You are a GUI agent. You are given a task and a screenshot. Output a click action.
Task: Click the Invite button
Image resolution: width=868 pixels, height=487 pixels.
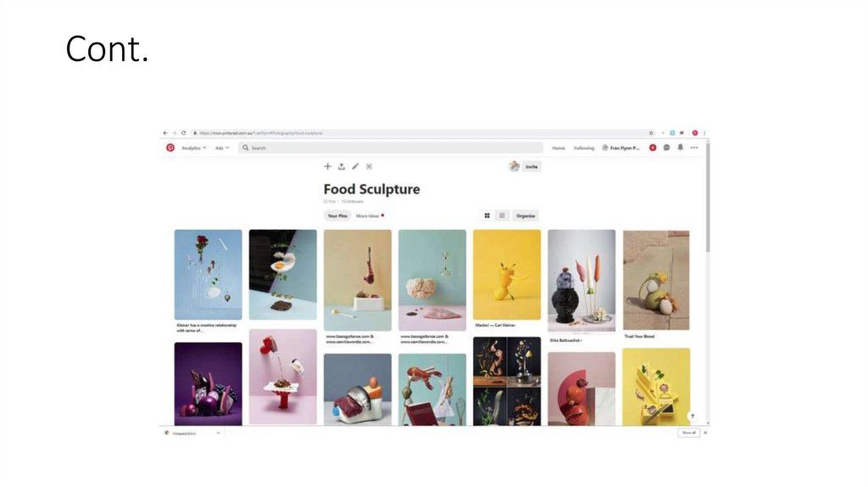point(531,167)
